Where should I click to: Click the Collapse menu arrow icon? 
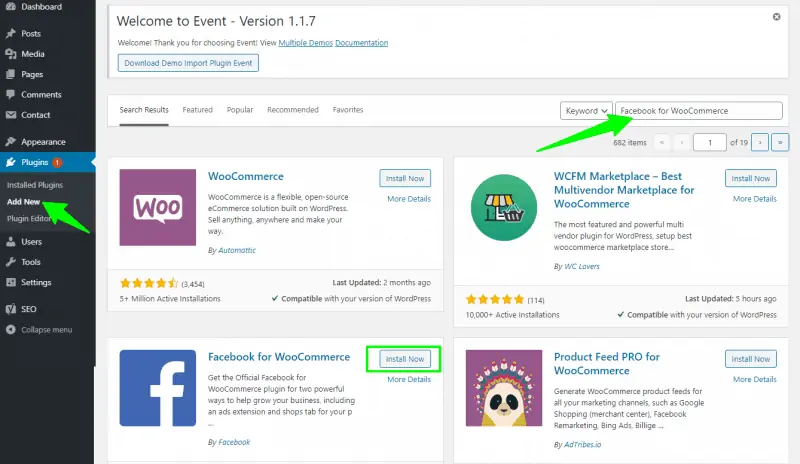coord(11,330)
